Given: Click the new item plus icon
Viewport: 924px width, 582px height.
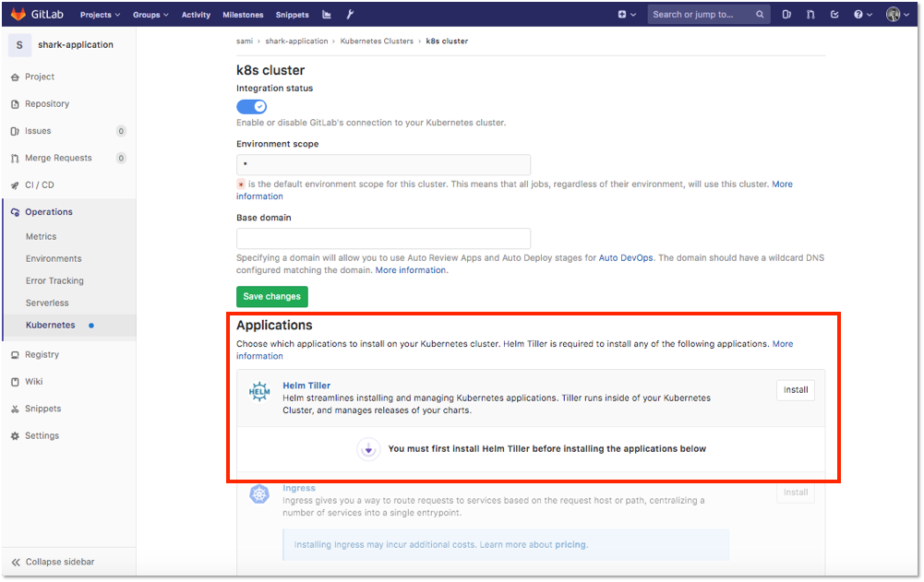Looking at the screenshot, I should (x=622, y=15).
